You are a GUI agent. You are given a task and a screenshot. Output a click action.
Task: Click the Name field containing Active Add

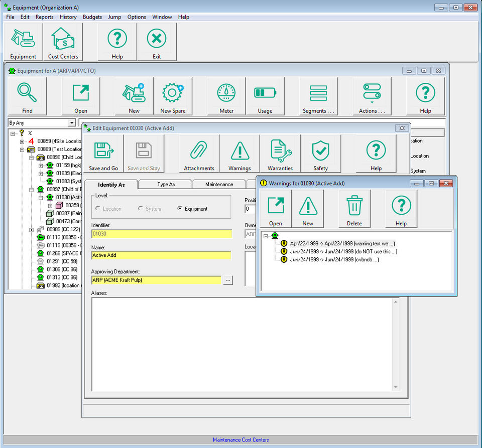click(161, 255)
